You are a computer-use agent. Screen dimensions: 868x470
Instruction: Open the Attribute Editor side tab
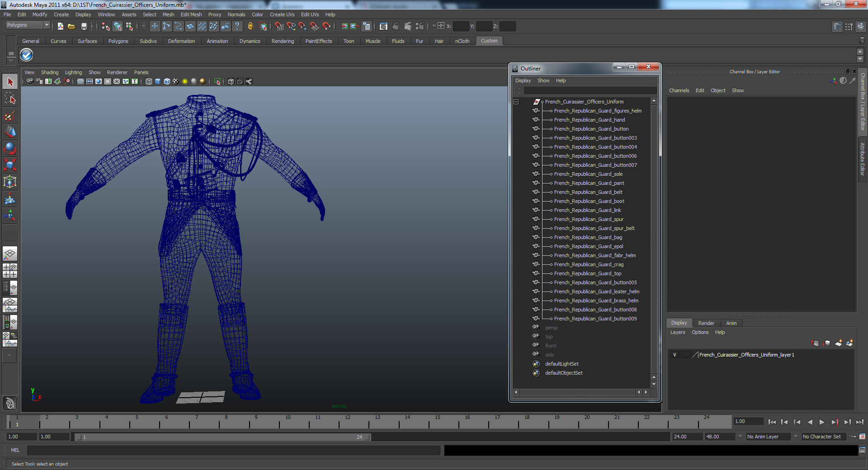(863, 159)
